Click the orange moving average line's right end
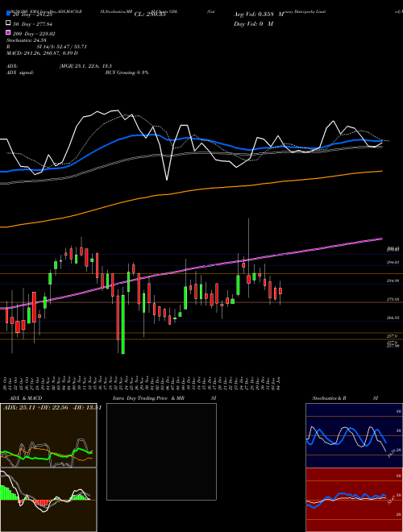Image resolution: width=403 pixels, height=532 pixels. pyautogui.click(x=381, y=172)
